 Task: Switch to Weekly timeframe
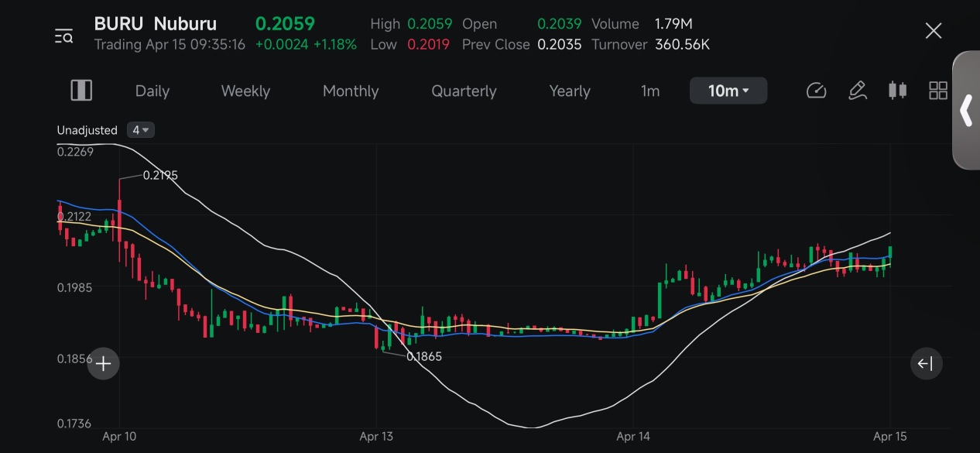tap(245, 91)
